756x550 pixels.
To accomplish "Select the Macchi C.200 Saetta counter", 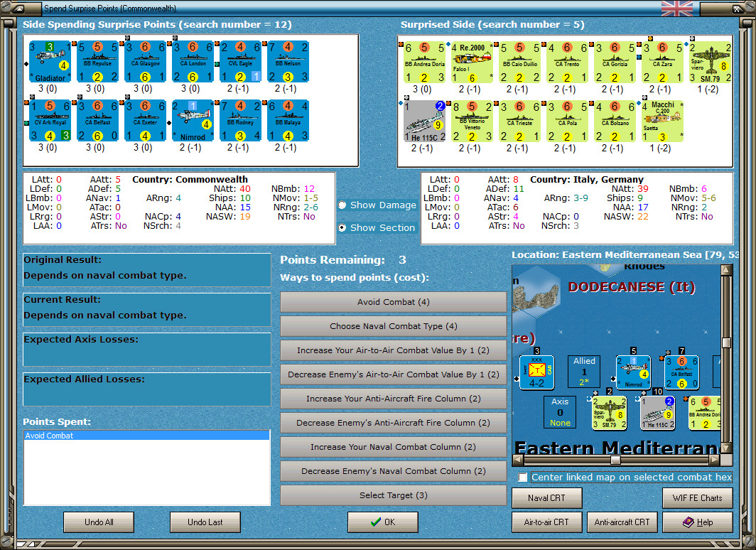I will coord(663,122).
